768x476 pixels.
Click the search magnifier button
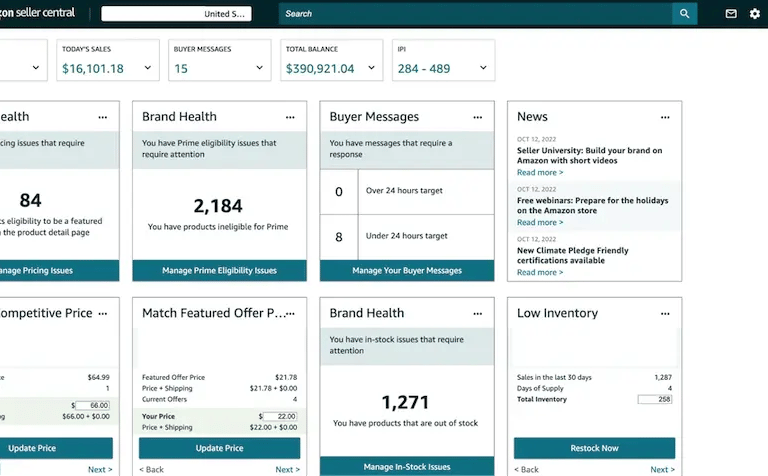point(684,14)
